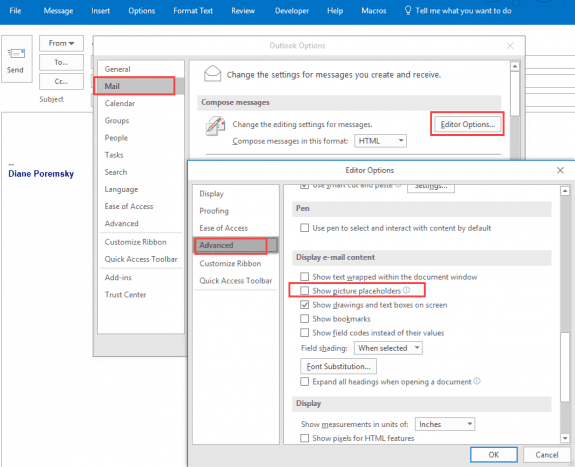Image resolution: width=575 pixels, height=467 pixels.
Task: Open Field shading When selected dropdown
Action: (388, 348)
